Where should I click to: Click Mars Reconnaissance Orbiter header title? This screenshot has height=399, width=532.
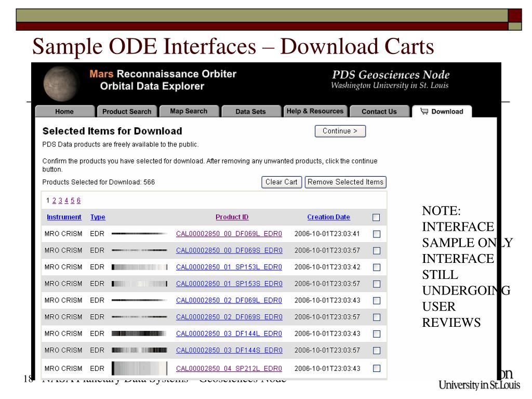click(163, 74)
